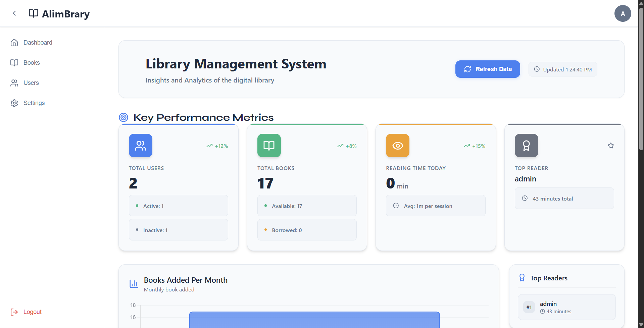Click the bar chart icon near Books Added Per Month
This screenshot has height=328, width=644.
click(134, 283)
